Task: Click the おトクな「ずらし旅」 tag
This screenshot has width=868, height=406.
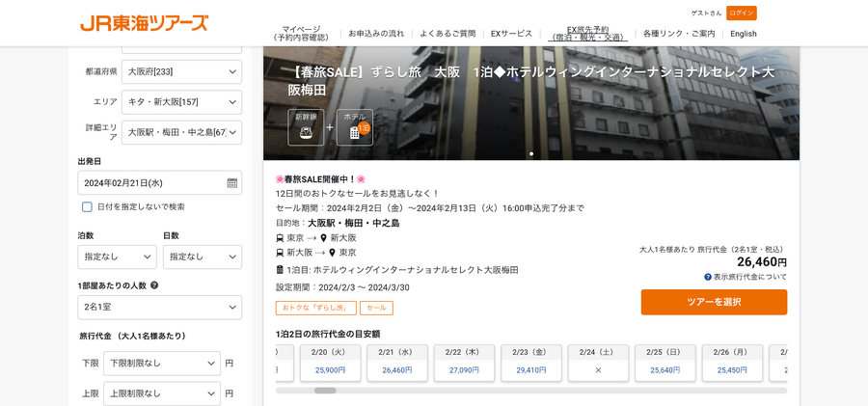Action: point(316,308)
